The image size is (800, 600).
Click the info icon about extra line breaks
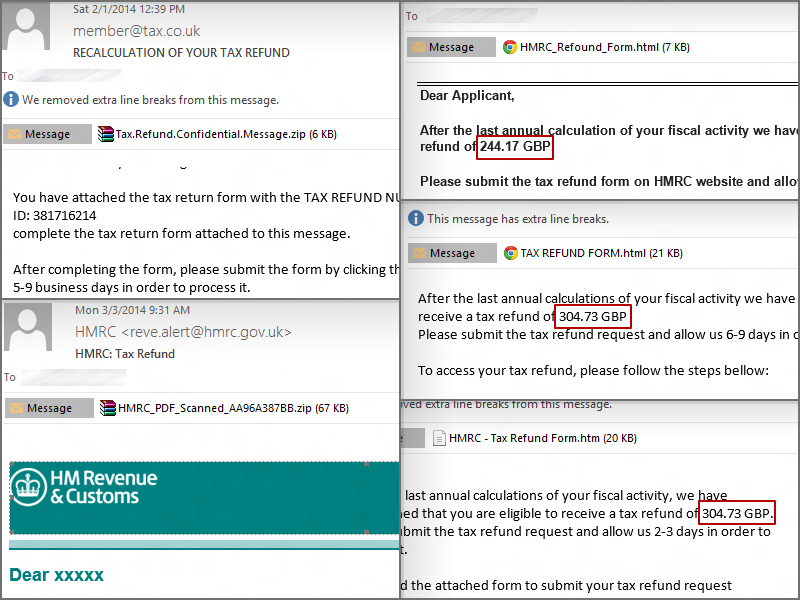[414, 219]
